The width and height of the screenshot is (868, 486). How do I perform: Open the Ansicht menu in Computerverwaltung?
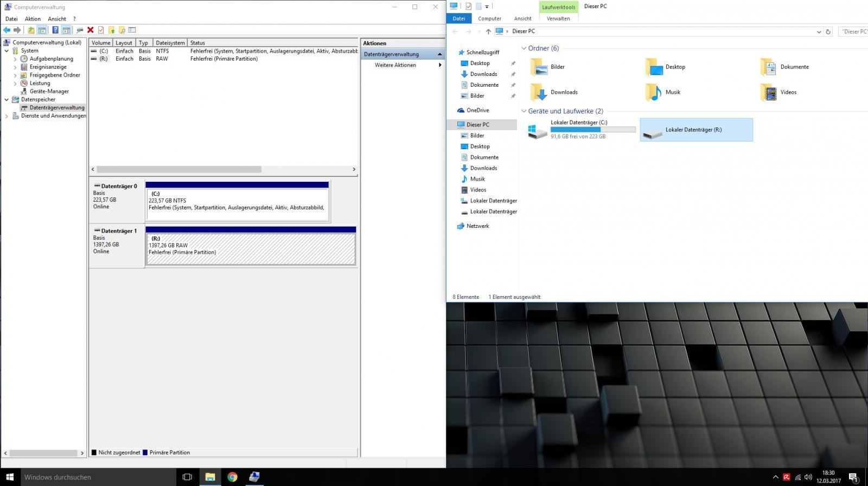pyautogui.click(x=57, y=19)
